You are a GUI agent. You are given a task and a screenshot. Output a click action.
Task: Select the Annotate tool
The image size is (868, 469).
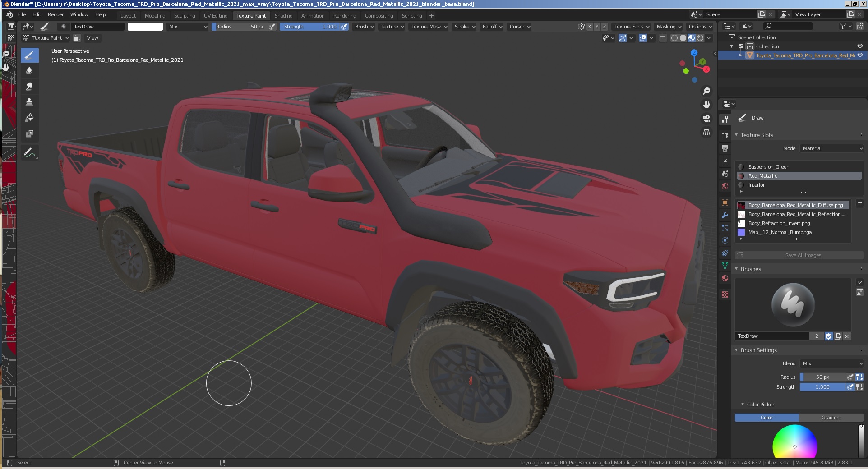tap(29, 153)
